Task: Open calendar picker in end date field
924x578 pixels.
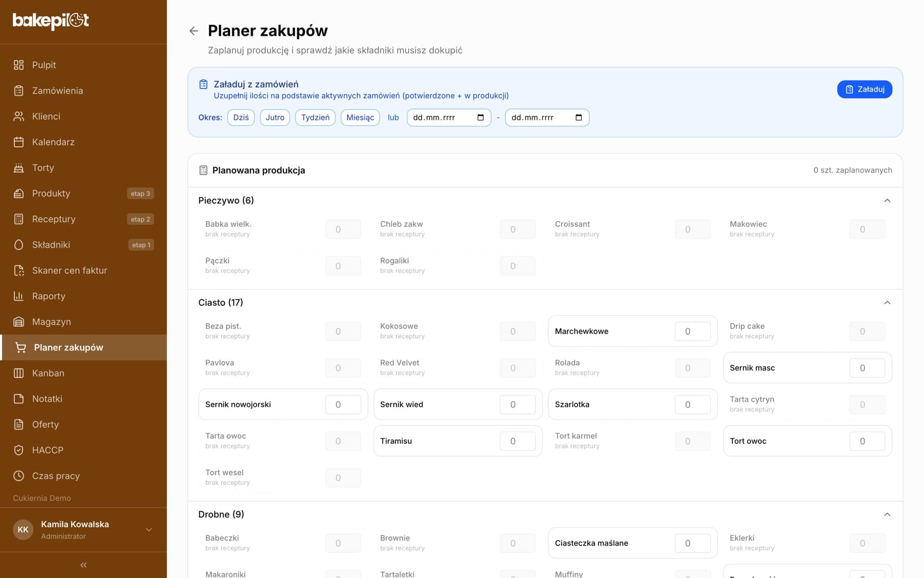Action: [579, 118]
